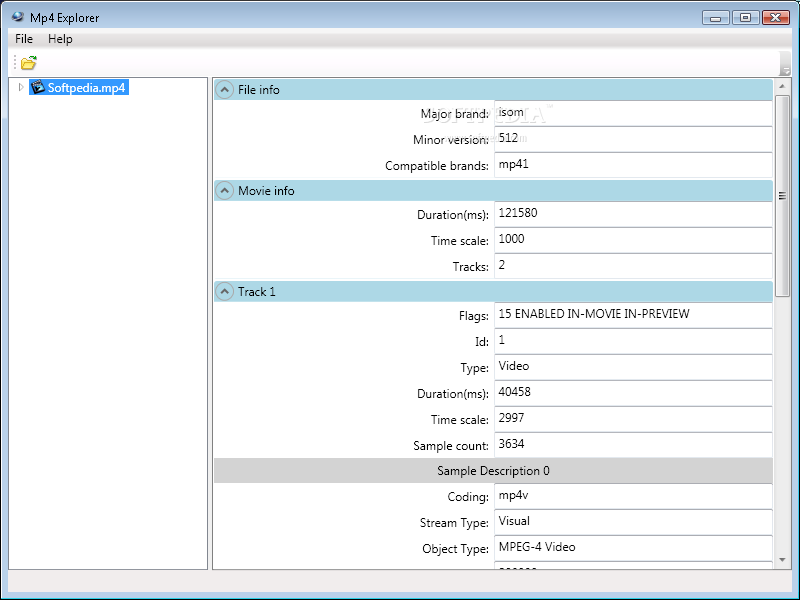Open the File menu
The width and height of the screenshot is (800, 600).
pos(24,39)
